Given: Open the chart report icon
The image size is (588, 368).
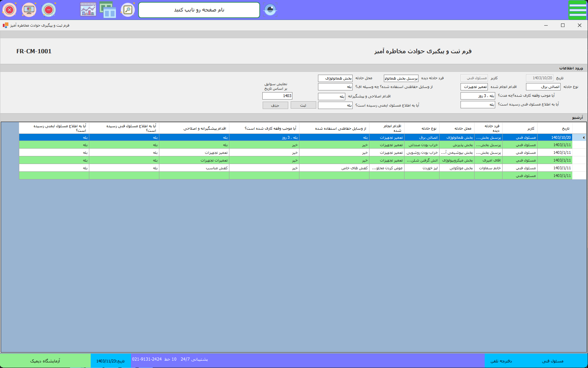Looking at the screenshot, I should point(88,10).
